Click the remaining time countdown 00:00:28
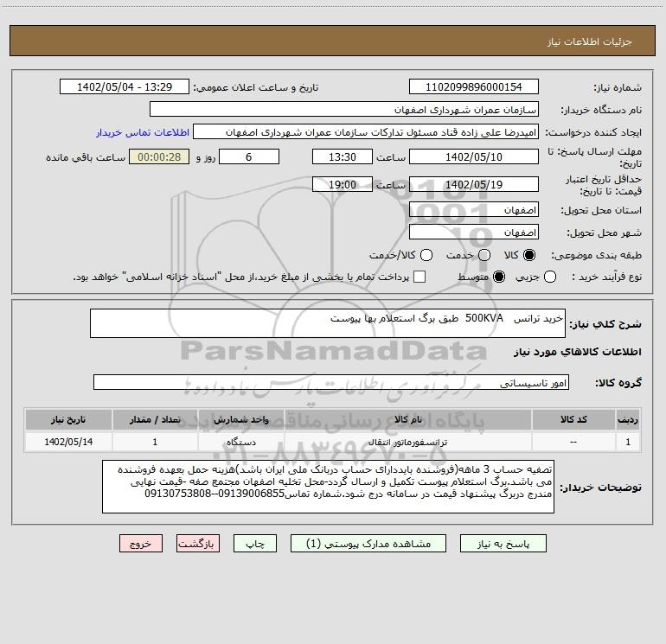This screenshot has width=666, height=644. 159,156
